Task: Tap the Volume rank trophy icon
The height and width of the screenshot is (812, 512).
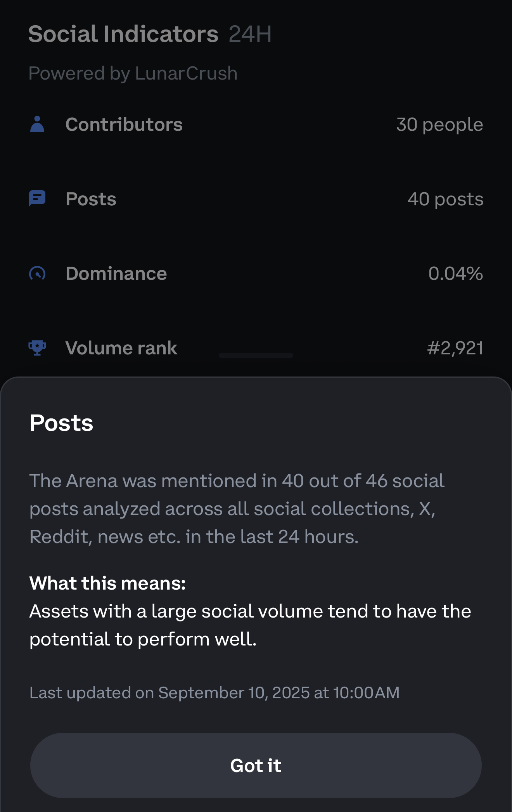Action: (x=37, y=348)
